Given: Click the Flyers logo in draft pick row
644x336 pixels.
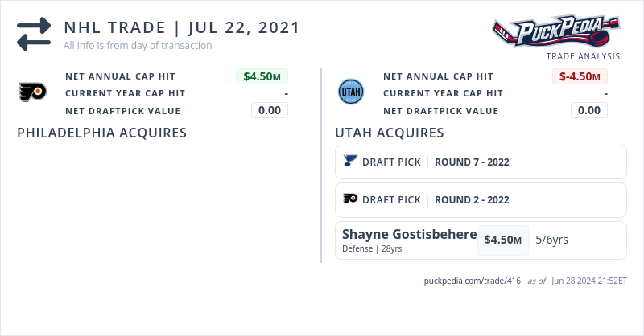Looking at the screenshot, I should pyautogui.click(x=350, y=199).
